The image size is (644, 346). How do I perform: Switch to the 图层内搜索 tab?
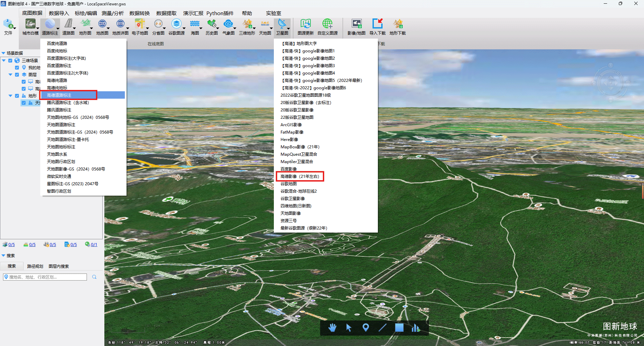(x=59, y=266)
